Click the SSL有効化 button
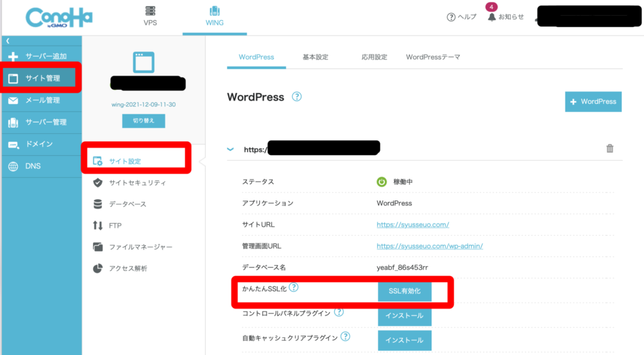The width and height of the screenshot is (644, 355). click(404, 292)
